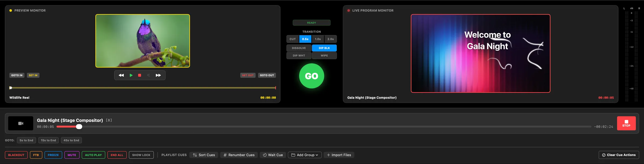Viewport: 644px width, 164px height.
Task: Select the WIPE transition type
Action: [x=324, y=55]
